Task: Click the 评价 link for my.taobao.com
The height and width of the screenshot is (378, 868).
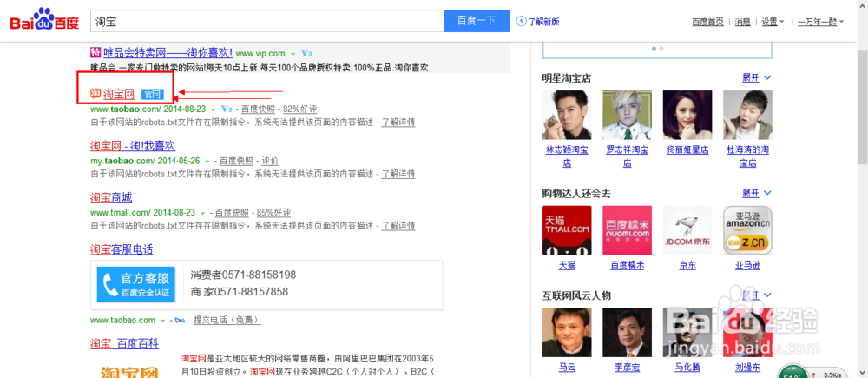Action: (x=270, y=162)
